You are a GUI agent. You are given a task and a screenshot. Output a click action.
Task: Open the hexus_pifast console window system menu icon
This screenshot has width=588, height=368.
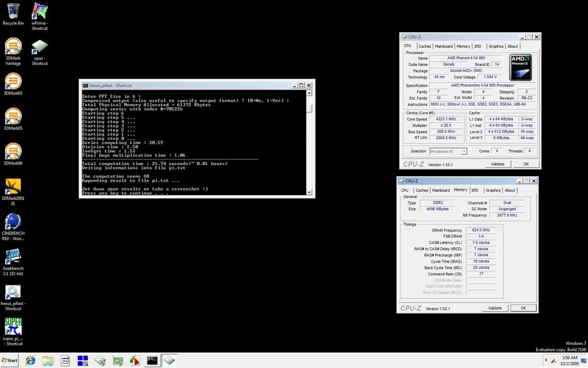(x=85, y=85)
